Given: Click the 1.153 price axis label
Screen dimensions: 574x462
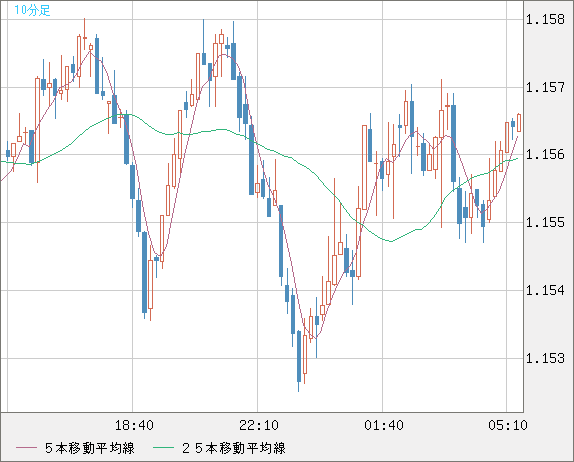Looking at the screenshot, I should point(545,358).
